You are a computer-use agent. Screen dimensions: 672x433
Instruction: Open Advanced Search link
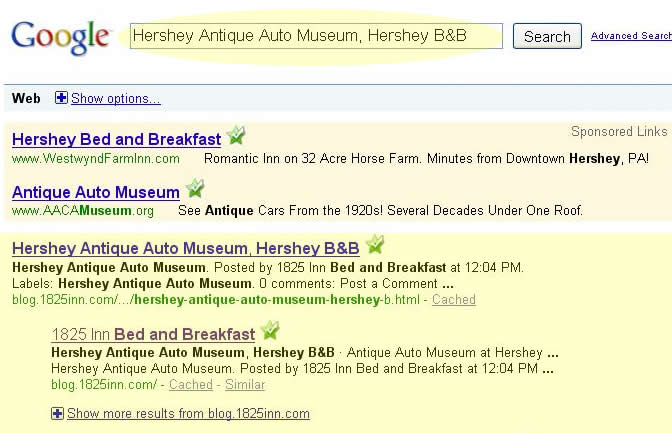[631, 36]
